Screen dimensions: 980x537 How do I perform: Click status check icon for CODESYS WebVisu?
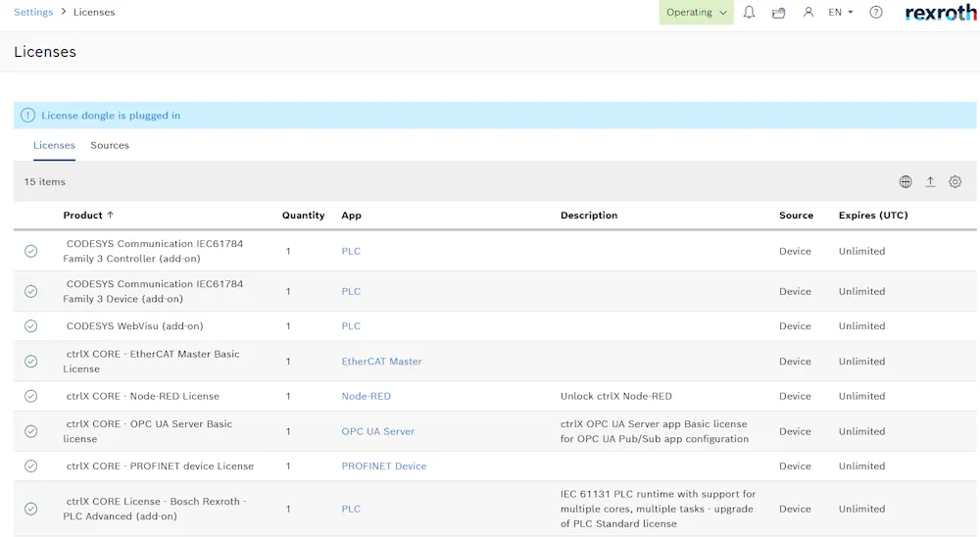(31, 326)
